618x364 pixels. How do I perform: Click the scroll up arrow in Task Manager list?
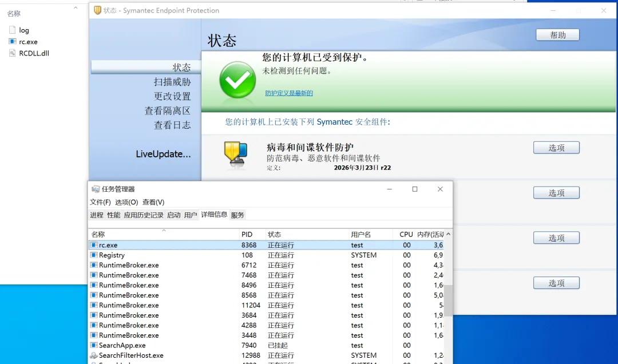[448, 234]
